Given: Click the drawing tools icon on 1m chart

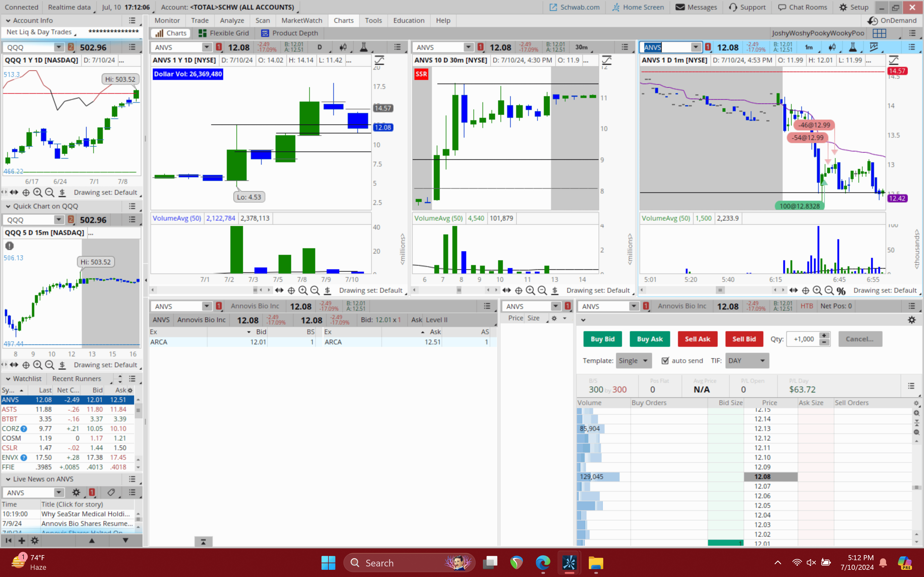Looking at the screenshot, I should click(873, 47).
